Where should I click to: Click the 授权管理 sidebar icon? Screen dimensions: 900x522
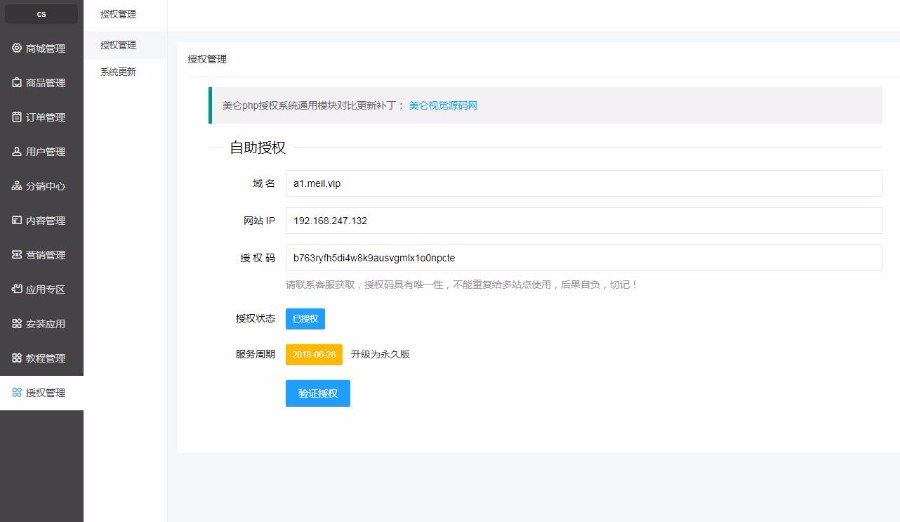coord(17,393)
